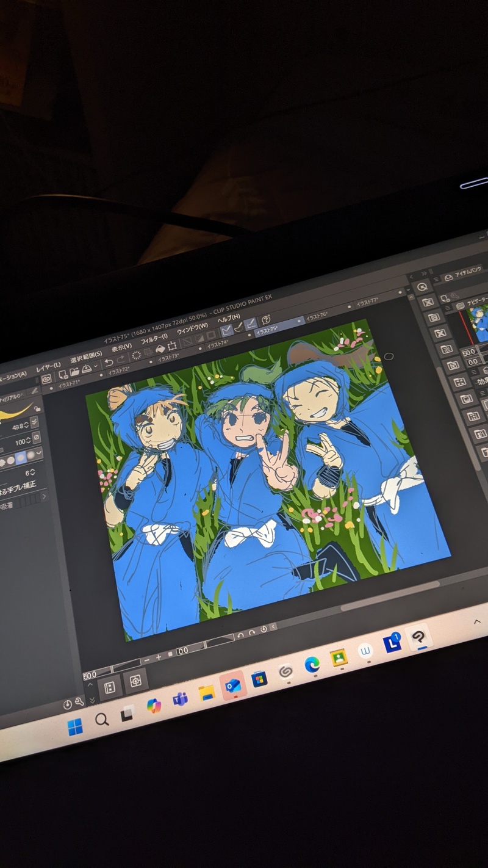Click the checkered pattern material icon
Viewport: 488px width, 868px height.
(x=446, y=349)
